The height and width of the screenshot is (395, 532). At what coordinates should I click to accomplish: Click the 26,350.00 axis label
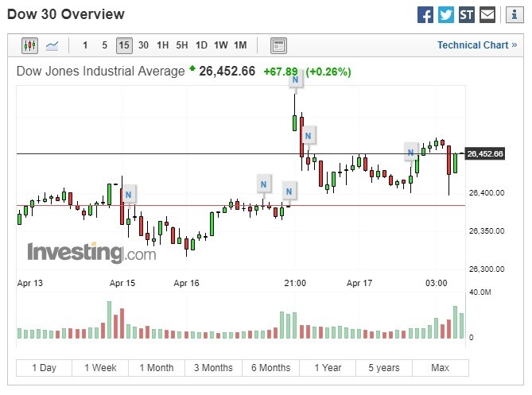(x=487, y=231)
